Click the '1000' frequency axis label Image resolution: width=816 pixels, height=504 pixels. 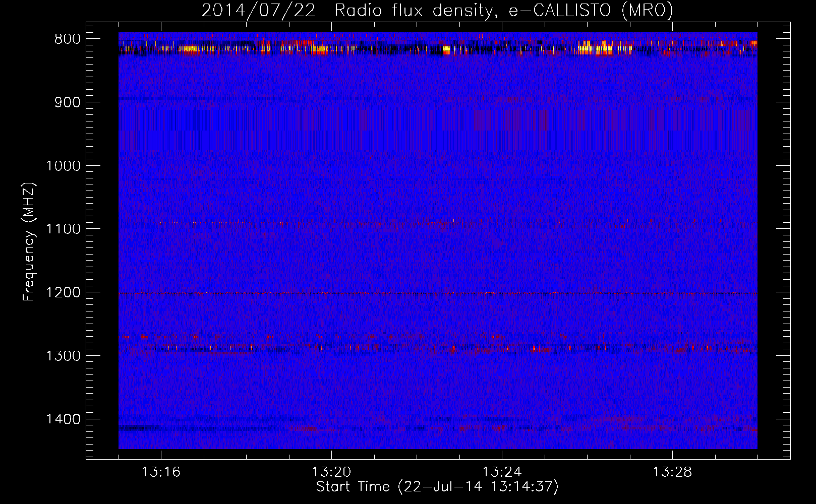point(64,166)
